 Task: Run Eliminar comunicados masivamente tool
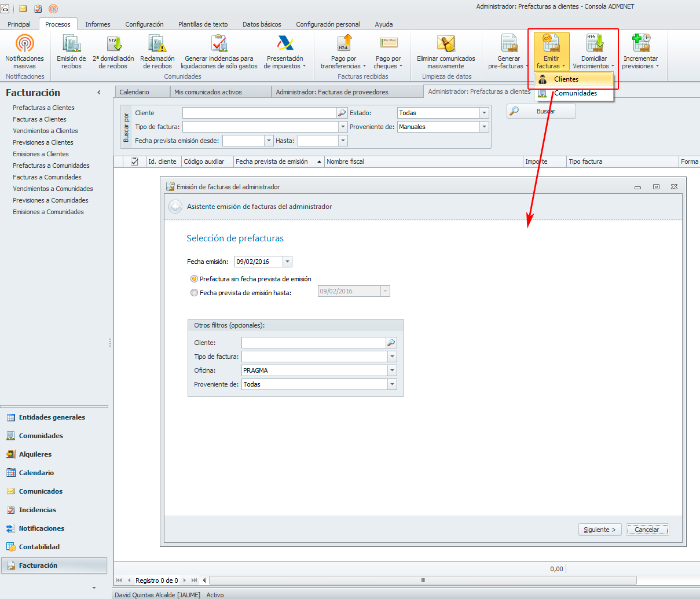pyautogui.click(x=446, y=51)
